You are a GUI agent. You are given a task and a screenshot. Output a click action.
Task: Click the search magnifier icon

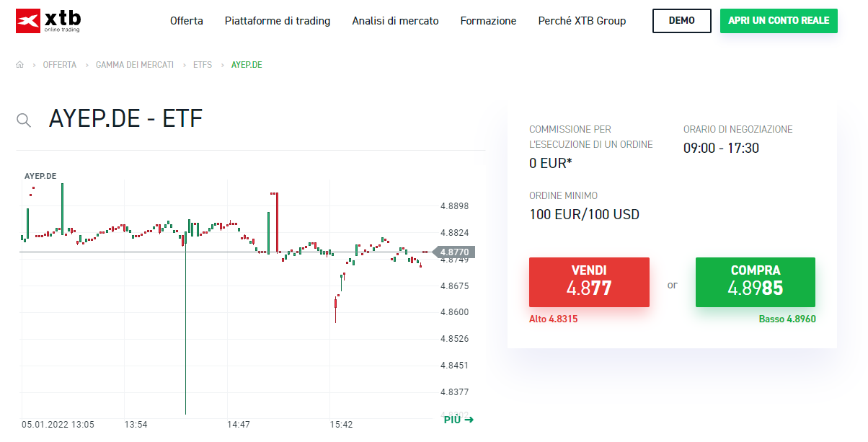click(x=24, y=120)
